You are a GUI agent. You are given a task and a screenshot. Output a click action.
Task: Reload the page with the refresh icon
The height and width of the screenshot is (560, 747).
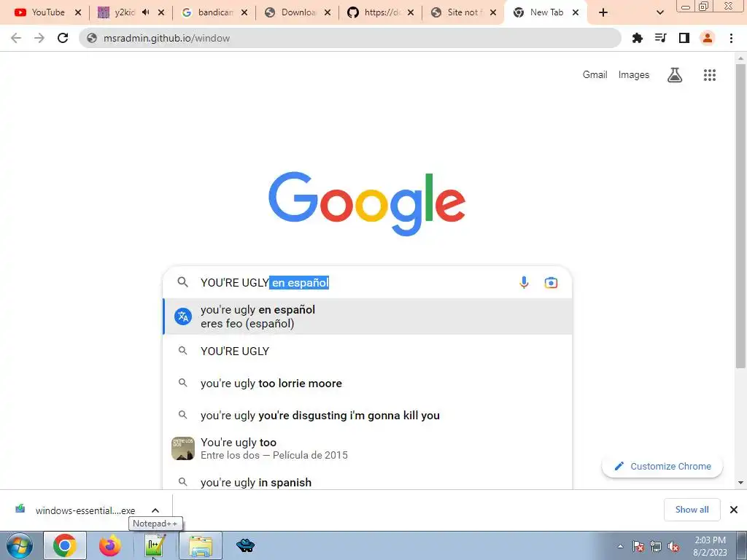pyautogui.click(x=63, y=38)
